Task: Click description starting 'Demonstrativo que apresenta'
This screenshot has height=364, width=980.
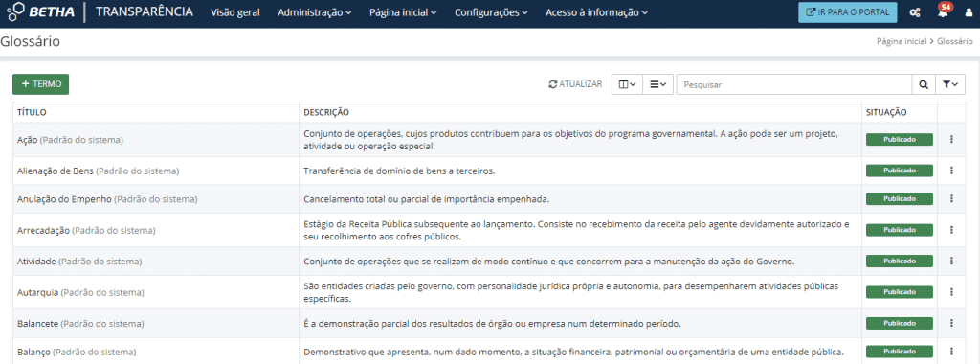Action: point(574,352)
